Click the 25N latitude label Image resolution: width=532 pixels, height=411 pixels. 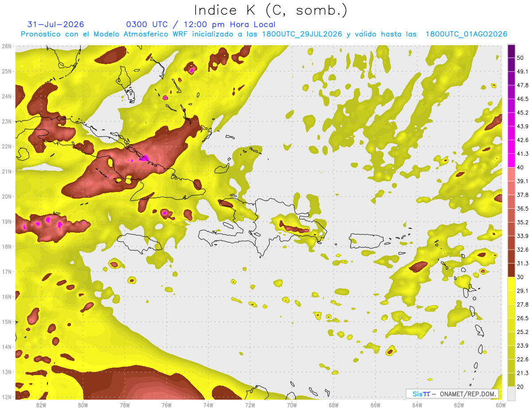pyautogui.click(x=7, y=71)
